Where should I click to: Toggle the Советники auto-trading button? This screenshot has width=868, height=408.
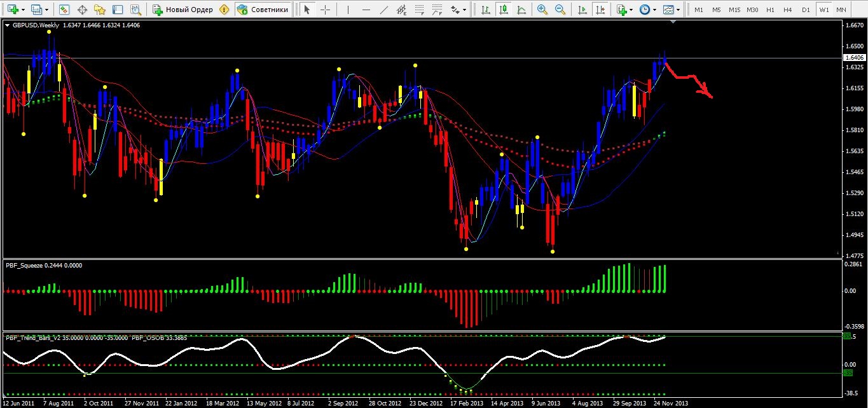(263, 10)
